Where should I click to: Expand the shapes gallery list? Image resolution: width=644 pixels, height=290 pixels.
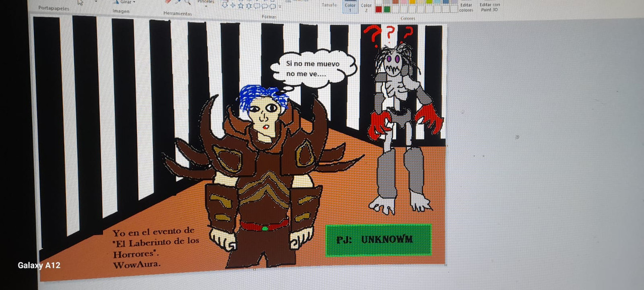(x=280, y=6)
